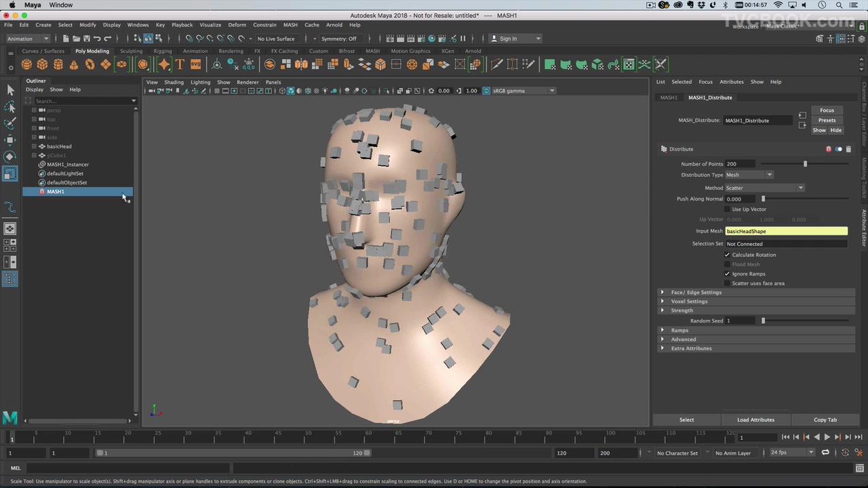Image resolution: width=868 pixels, height=488 pixels.
Task: Click the Load Attributes button
Action: pos(755,420)
